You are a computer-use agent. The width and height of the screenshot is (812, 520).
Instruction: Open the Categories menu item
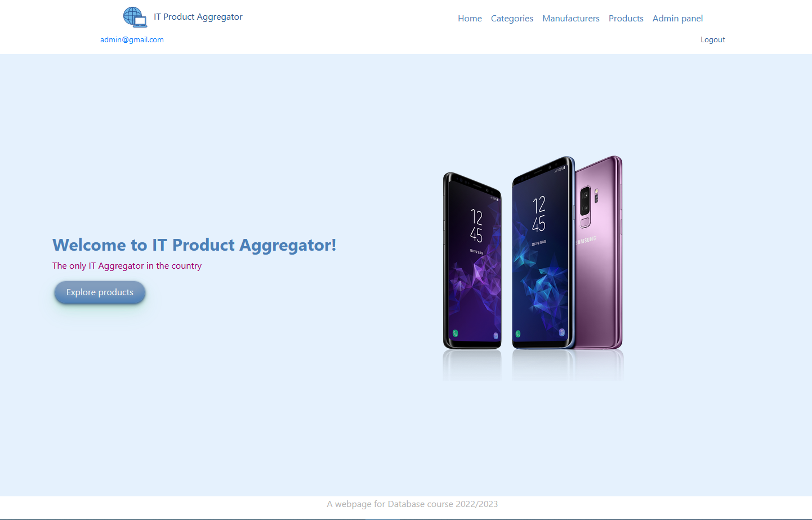512,19
